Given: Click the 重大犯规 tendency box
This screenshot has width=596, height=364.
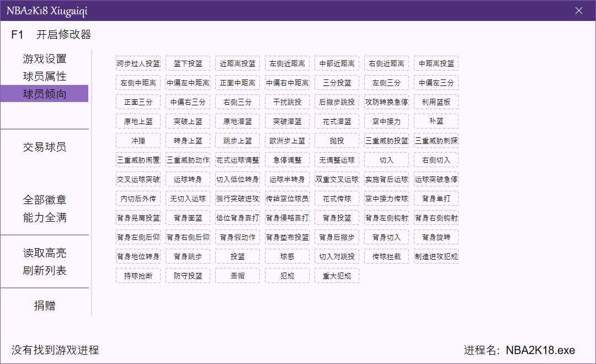Looking at the screenshot, I should click(337, 276).
